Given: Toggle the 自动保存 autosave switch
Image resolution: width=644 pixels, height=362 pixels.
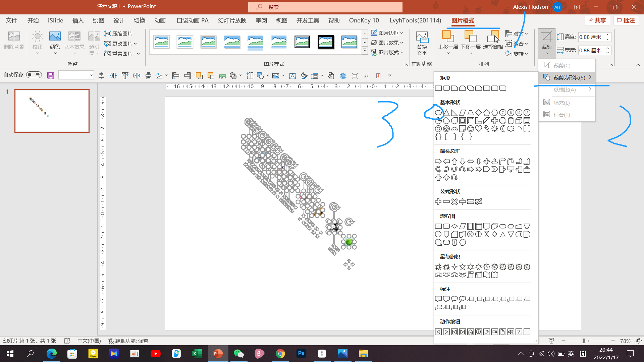Looking at the screenshot, I should pyautogui.click(x=34, y=75).
